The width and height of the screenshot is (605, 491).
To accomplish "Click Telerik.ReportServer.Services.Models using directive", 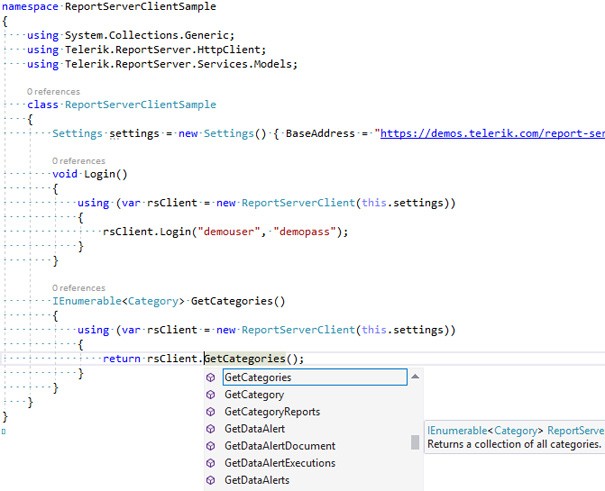I will point(162,64).
